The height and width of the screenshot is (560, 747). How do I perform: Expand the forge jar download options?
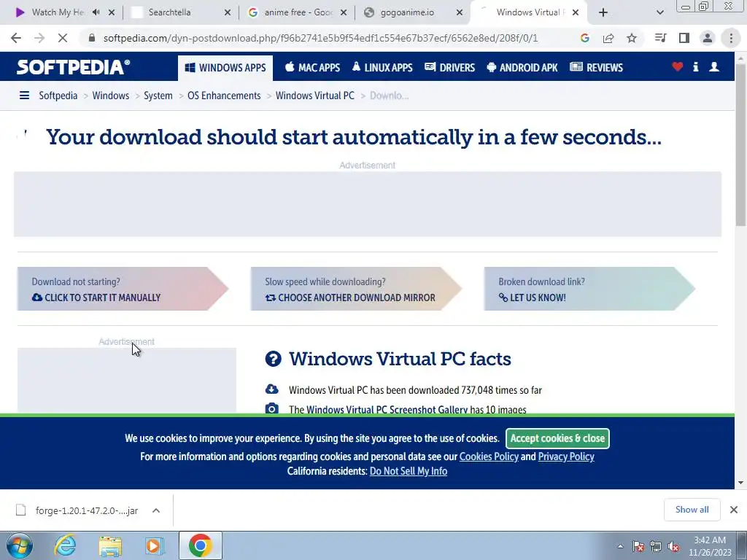pos(156,510)
